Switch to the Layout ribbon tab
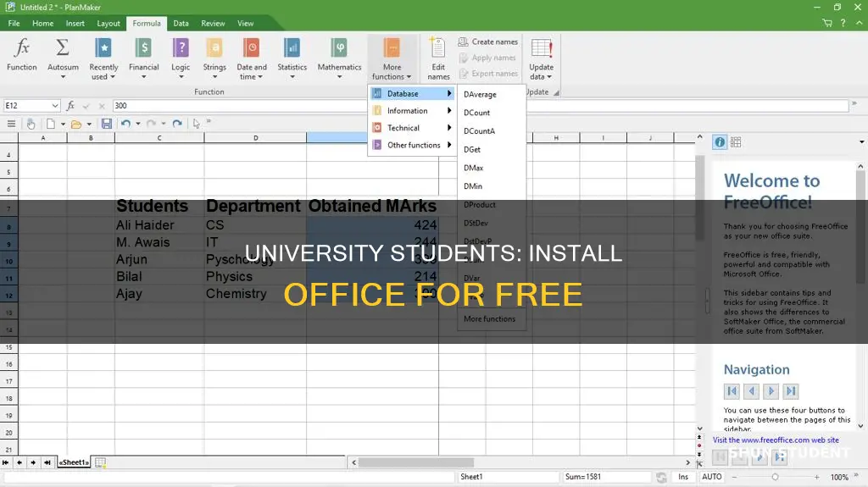This screenshot has height=487, width=868. tap(108, 23)
